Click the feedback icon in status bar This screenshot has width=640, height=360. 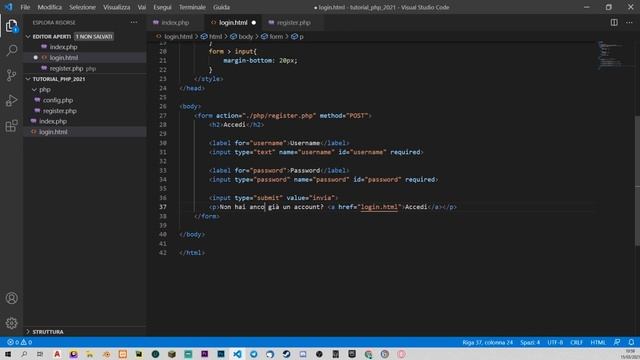pyautogui.click(x=617, y=342)
